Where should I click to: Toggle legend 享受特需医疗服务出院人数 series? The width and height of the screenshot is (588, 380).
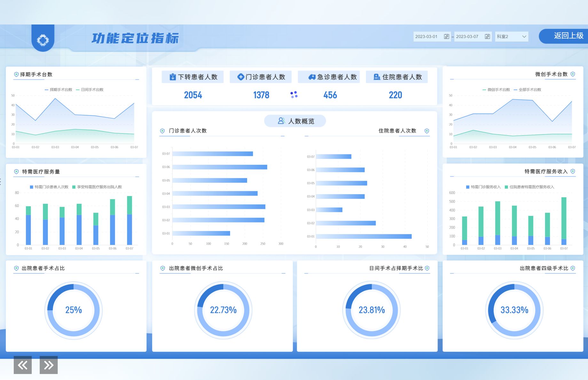tap(97, 187)
